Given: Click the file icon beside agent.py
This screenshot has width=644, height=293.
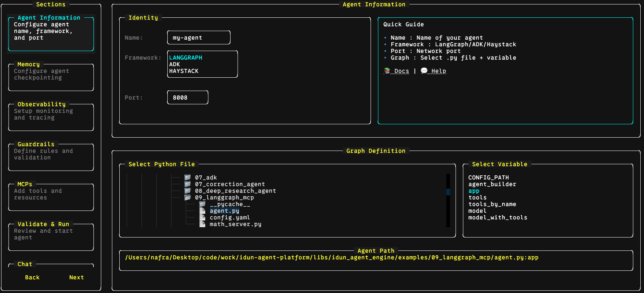Looking at the screenshot, I should tap(202, 211).
